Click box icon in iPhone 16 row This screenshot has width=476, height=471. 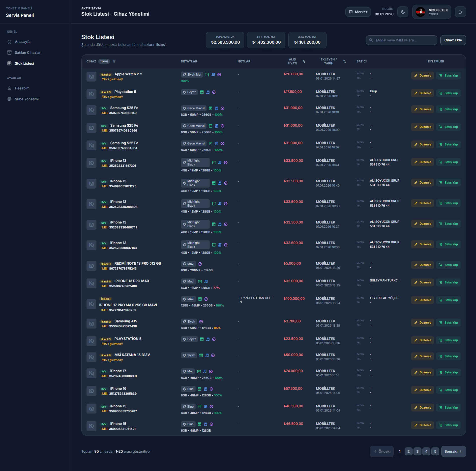click(x=200, y=389)
